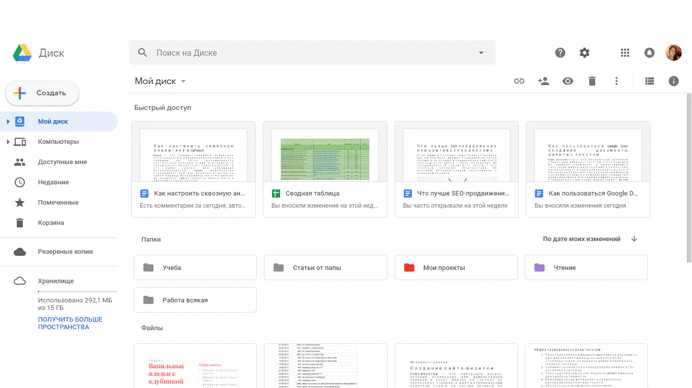
Task: Reverse sort direction with arrow icon
Action: pos(634,239)
